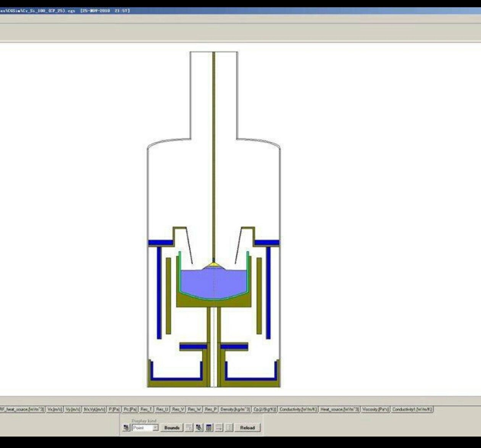481x448 pixels.
Task: Switch to the RF_heat_source tab
Action: click(x=22, y=409)
